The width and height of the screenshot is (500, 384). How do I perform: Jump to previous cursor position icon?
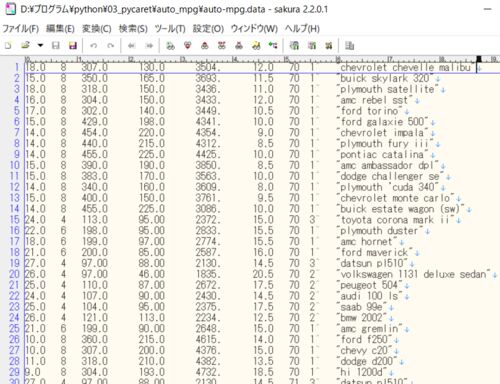click(132, 46)
